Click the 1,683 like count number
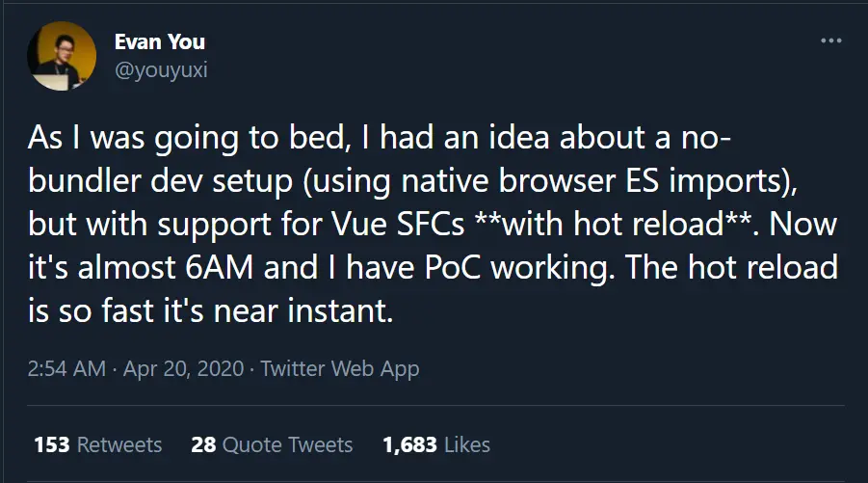 point(409,444)
